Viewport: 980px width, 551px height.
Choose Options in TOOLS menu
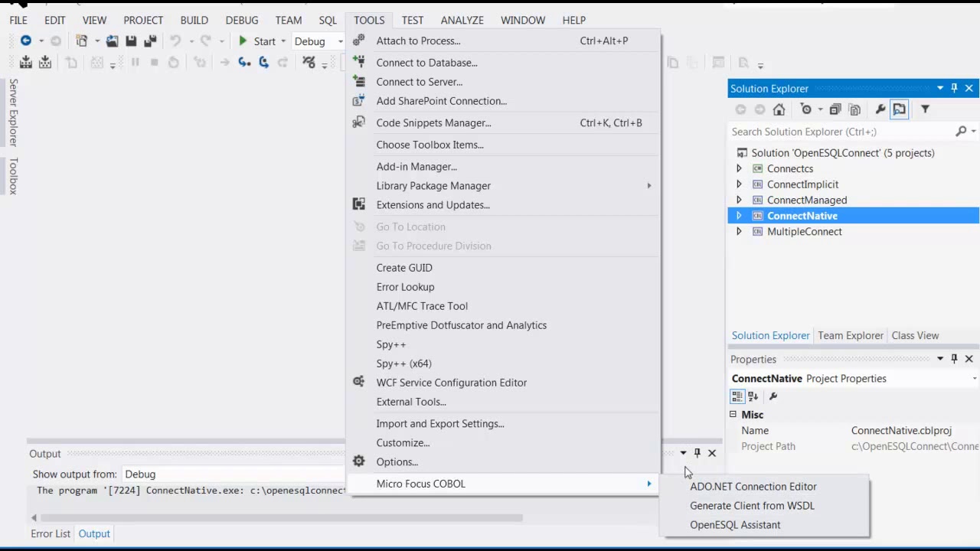[502, 462]
